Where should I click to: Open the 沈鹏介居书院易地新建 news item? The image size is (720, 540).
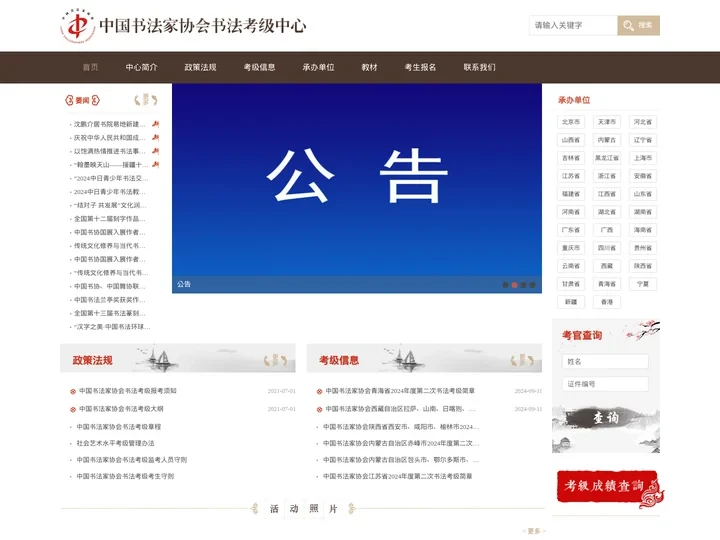click(110, 124)
